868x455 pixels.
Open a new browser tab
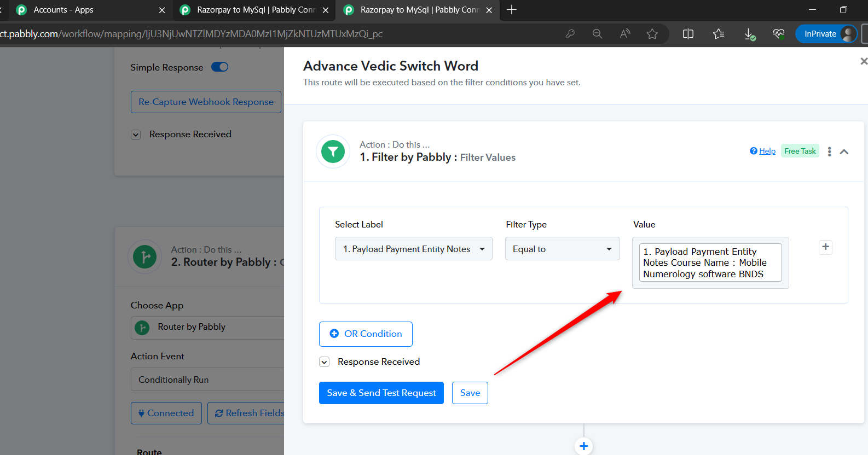point(512,10)
